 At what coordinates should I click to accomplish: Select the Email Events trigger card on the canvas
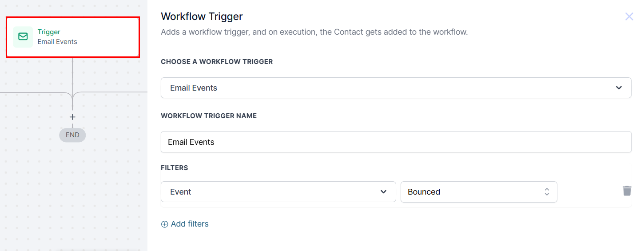pyautogui.click(x=73, y=37)
